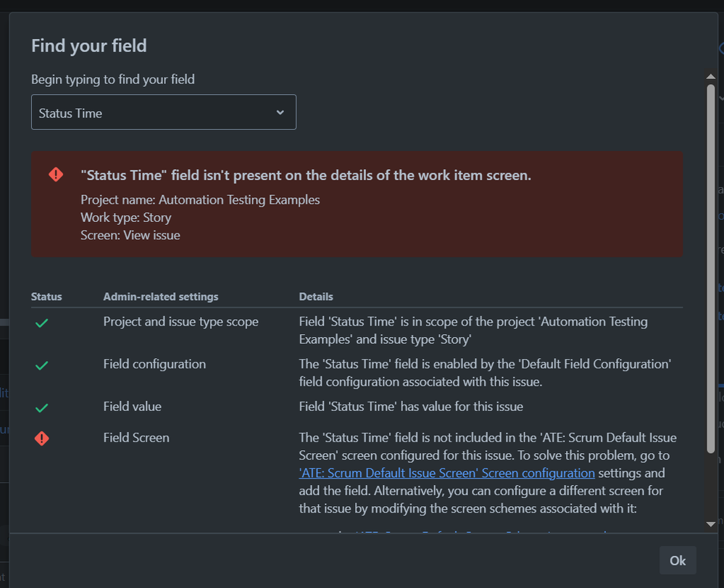Click the red error icon in the alert banner

(56, 175)
